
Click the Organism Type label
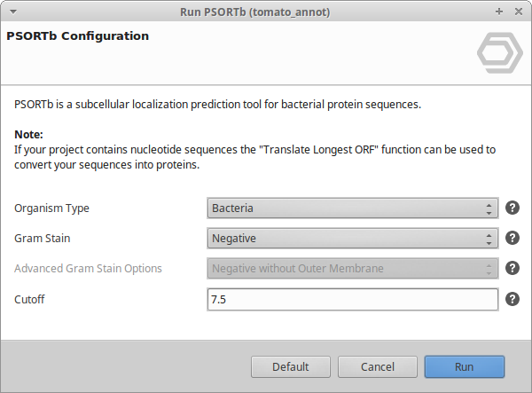[x=51, y=208]
